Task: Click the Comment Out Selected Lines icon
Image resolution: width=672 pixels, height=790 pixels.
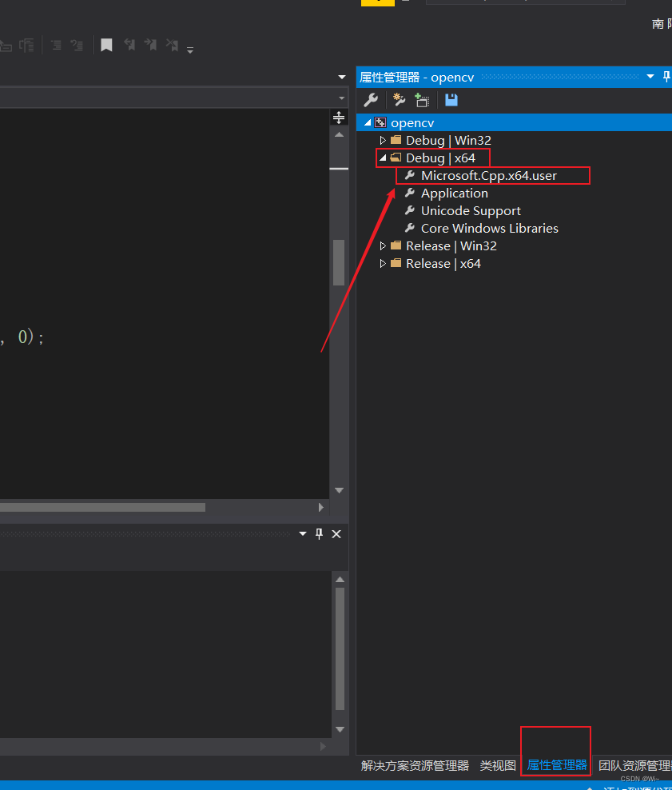Action: pyautogui.click(x=56, y=46)
